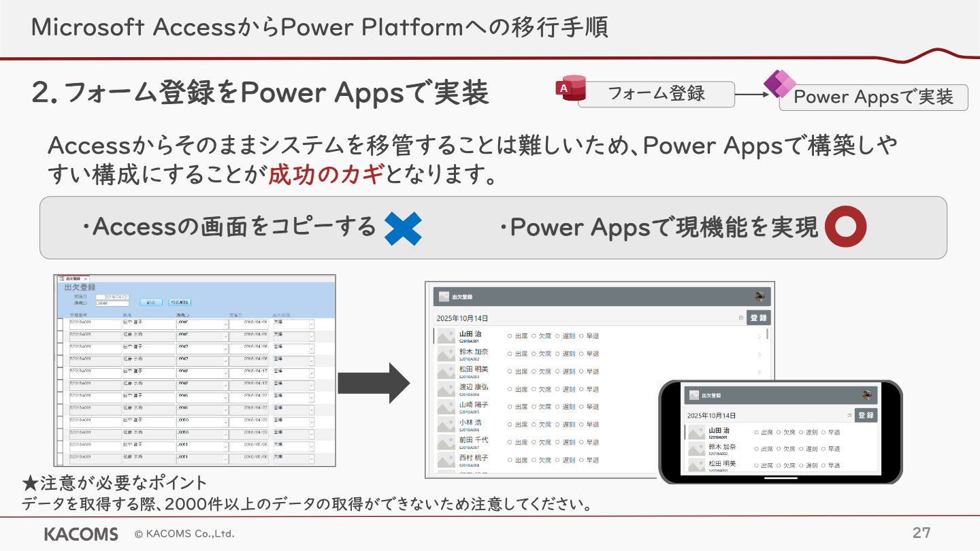
Task: Select the 欠席 radio button for 鈴木 加奈
Action: click(535, 353)
